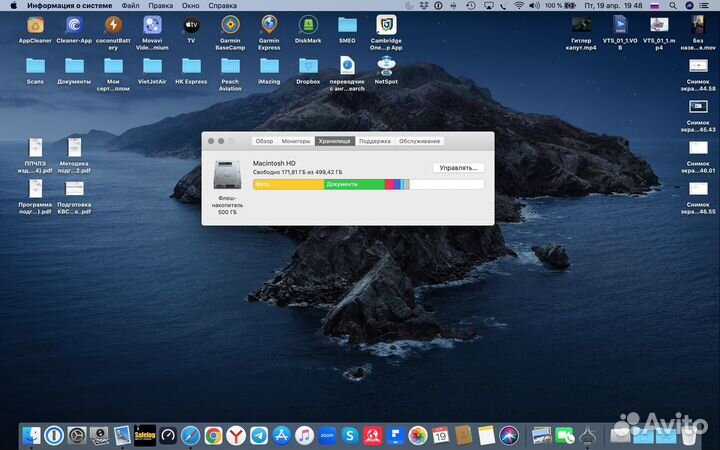Switch to the Обслуживание tab
The width and height of the screenshot is (720, 450).
click(x=420, y=141)
